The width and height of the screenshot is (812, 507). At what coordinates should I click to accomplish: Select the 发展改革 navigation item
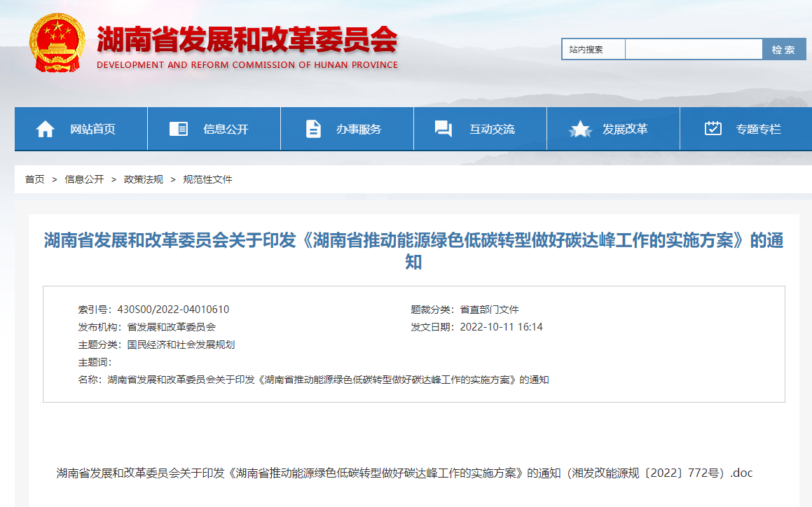612,129
